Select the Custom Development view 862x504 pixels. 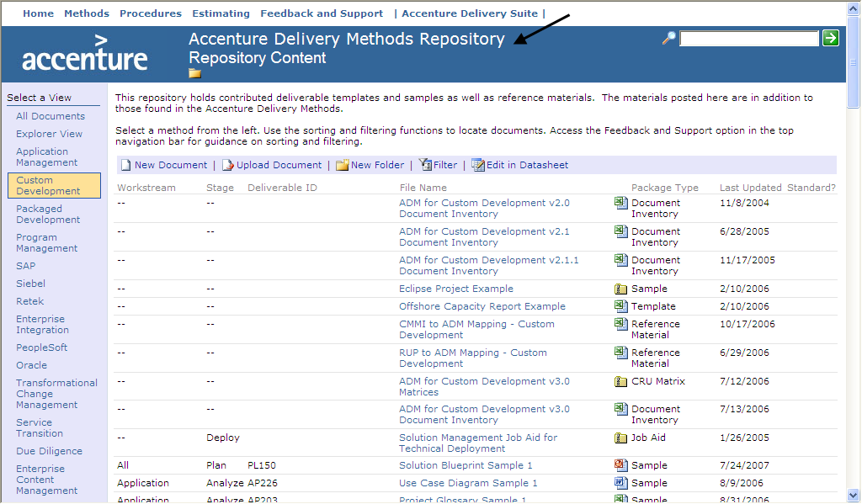[x=55, y=185]
